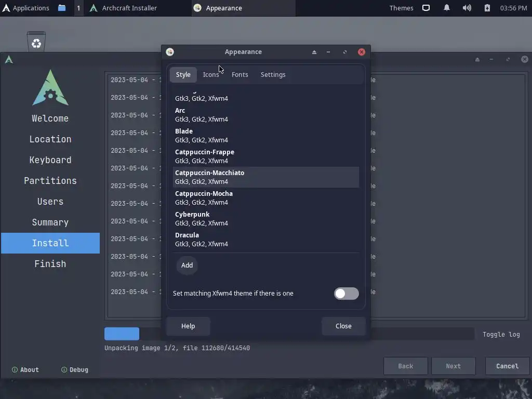Toggle Set matching Xfwm4 theme switch
The image size is (532, 399).
coord(346,294)
